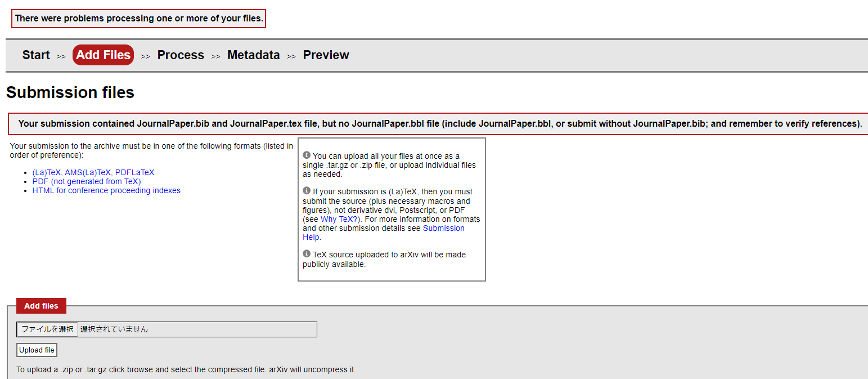Click the arrows between Metadata and Preview
The width and height of the screenshot is (868, 379).
click(x=291, y=56)
